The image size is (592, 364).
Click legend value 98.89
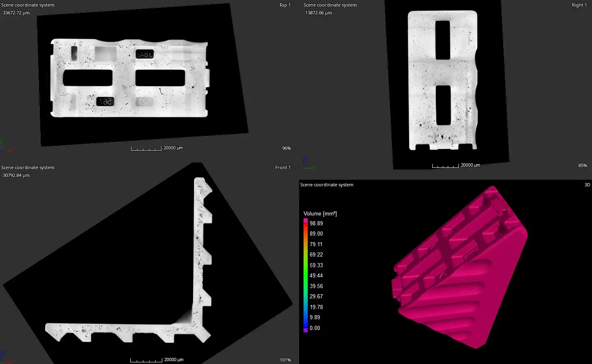[x=316, y=224]
